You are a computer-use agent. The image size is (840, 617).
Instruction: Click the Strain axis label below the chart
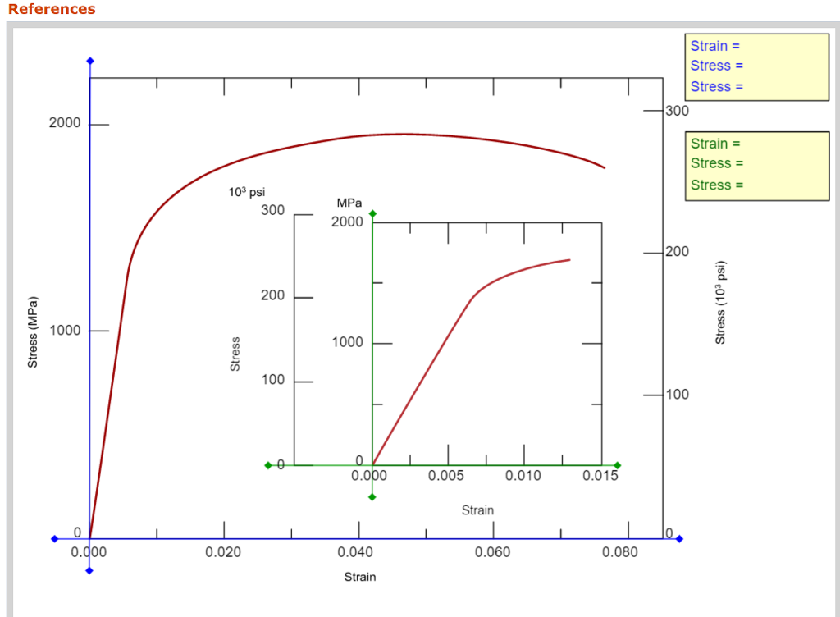tap(358, 577)
